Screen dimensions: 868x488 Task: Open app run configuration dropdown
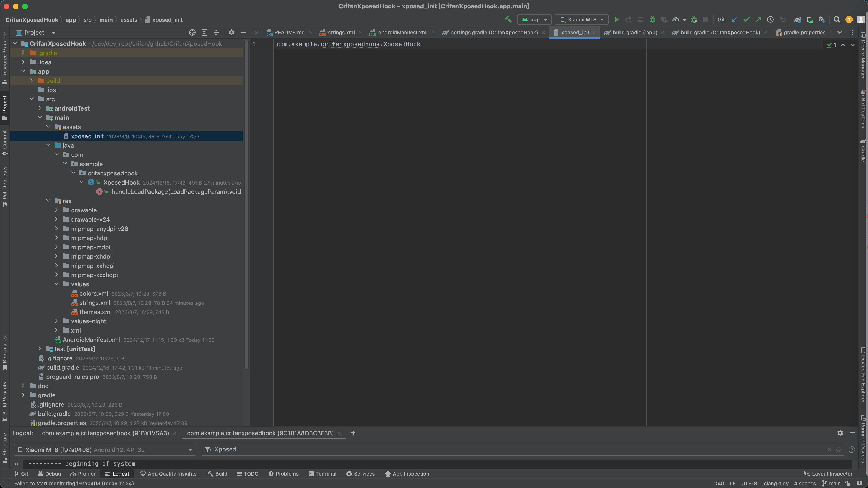(535, 20)
